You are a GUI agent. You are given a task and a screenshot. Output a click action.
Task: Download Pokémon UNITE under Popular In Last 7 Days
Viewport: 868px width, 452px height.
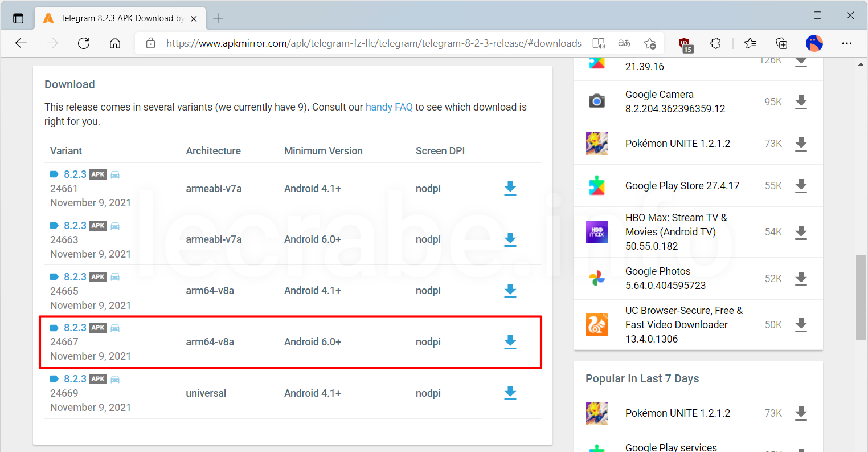tap(801, 413)
